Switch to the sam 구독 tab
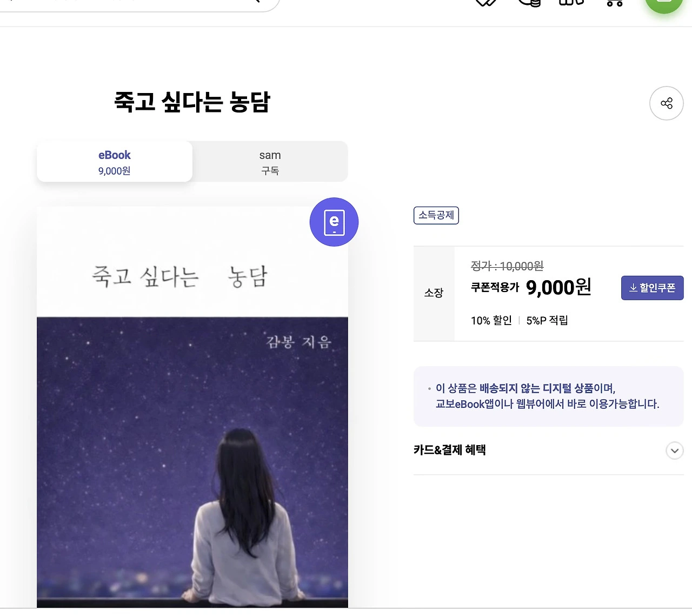The image size is (692, 616). coord(270,162)
